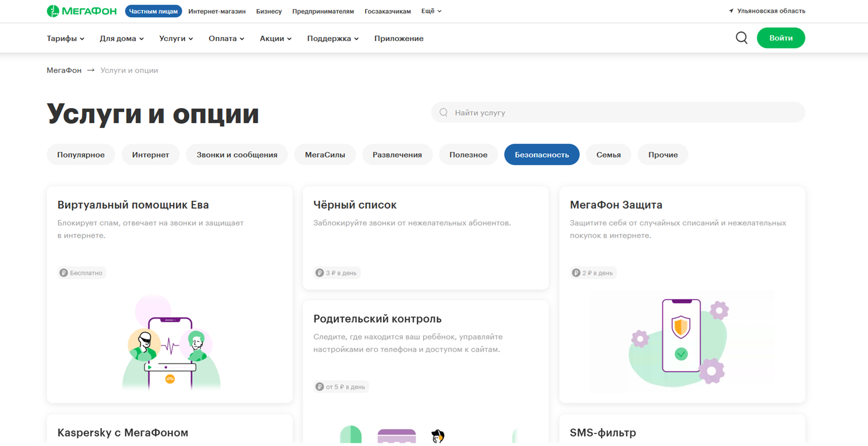The width and height of the screenshot is (868, 446).
Task: Click the ruble icon beside Бесплатно
Action: 64,273
